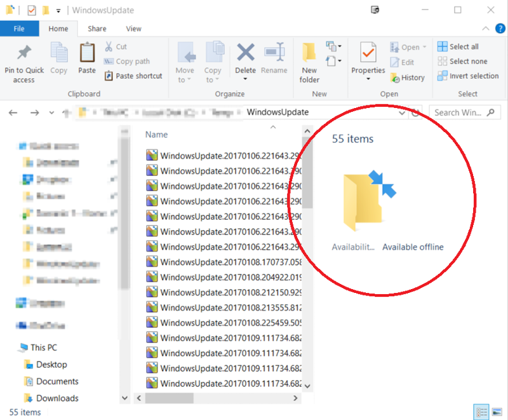508x420 pixels.
Task: Select the file WindowsUpdate.20170108.204922
Action: tap(224, 277)
